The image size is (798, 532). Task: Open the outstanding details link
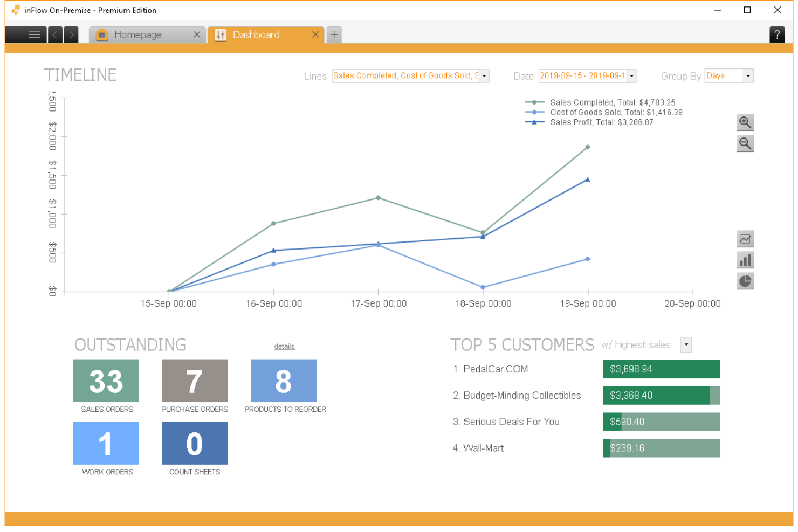coord(284,347)
